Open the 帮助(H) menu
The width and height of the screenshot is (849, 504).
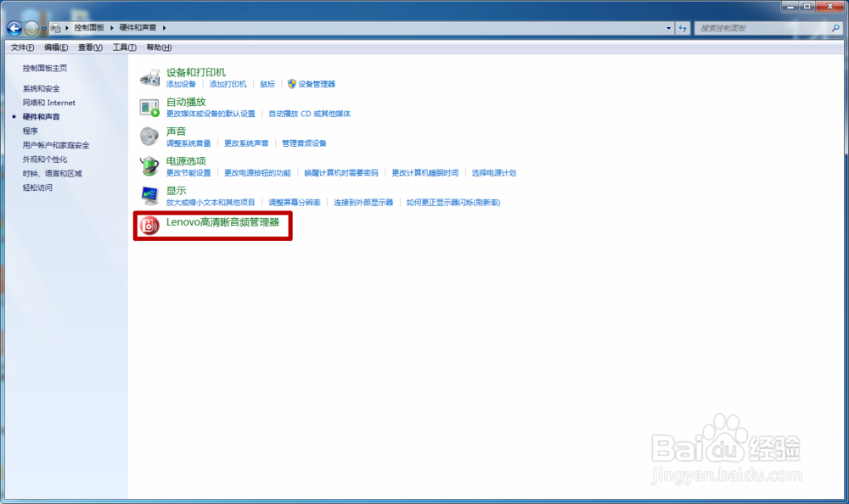[x=160, y=48]
